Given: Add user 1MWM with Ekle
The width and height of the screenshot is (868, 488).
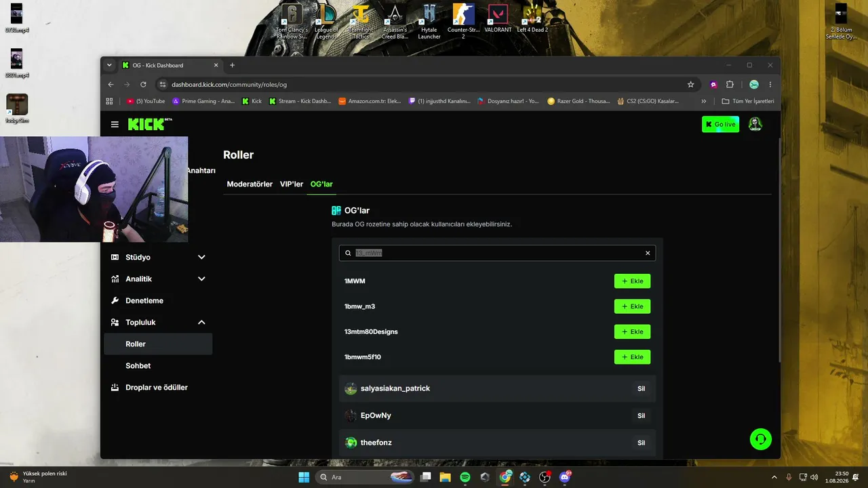Looking at the screenshot, I should click(x=632, y=281).
